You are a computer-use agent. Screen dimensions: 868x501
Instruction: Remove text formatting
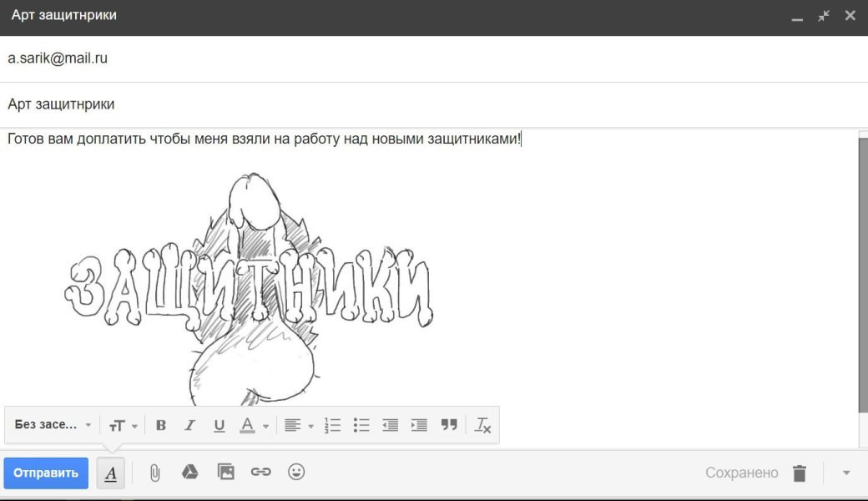tap(482, 425)
